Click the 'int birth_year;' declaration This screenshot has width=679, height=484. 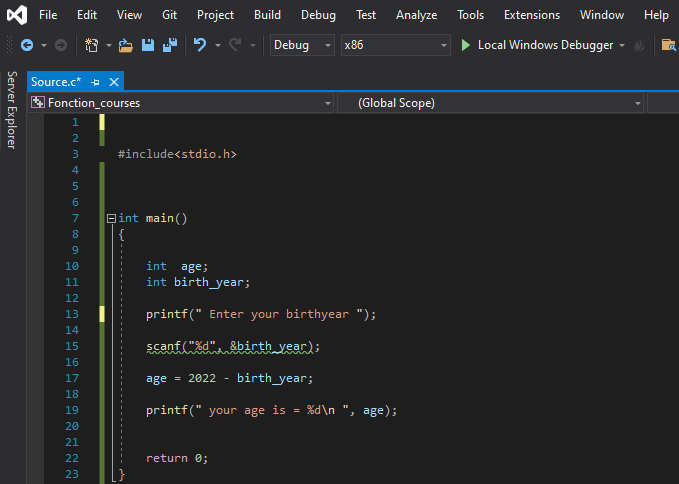point(198,282)
